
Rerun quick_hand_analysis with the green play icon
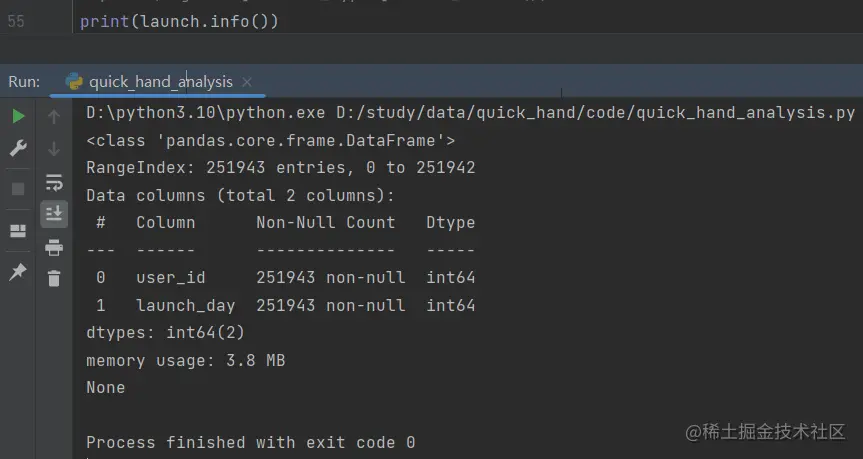[x=18, y=116]
